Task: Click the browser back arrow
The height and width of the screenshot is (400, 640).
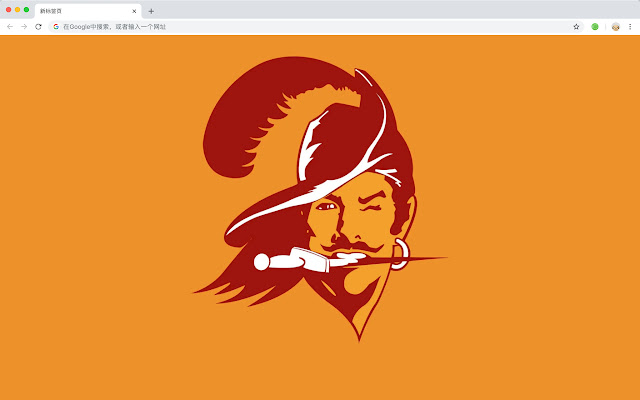Action: click(10, 27)
